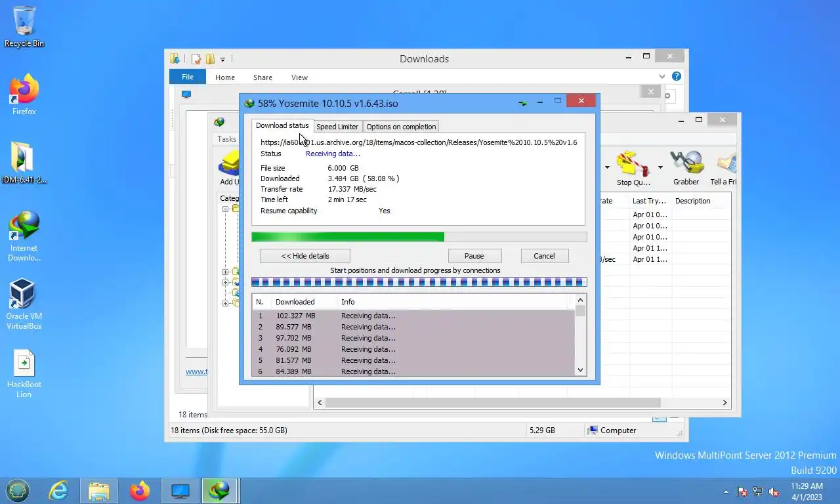Screen dimensions: 840x504
Task: Open the Home ribbon tab
Action: (x=224, y=77)
